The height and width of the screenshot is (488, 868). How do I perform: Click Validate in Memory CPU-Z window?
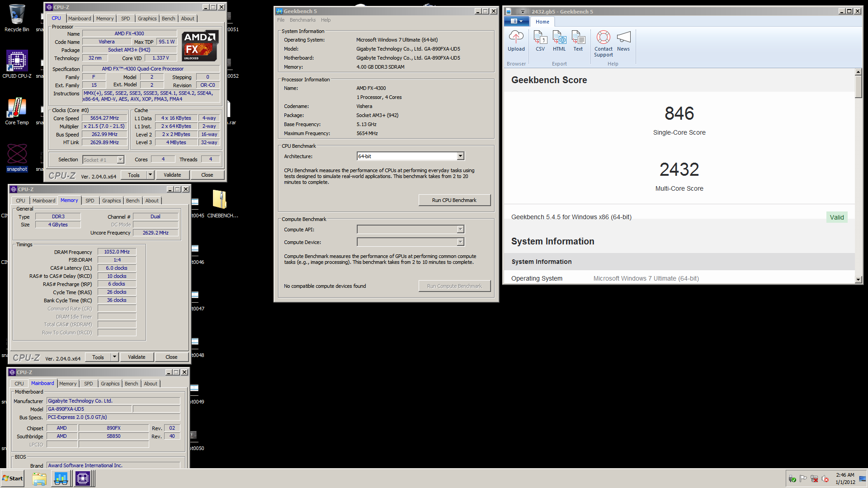[137, 357]
